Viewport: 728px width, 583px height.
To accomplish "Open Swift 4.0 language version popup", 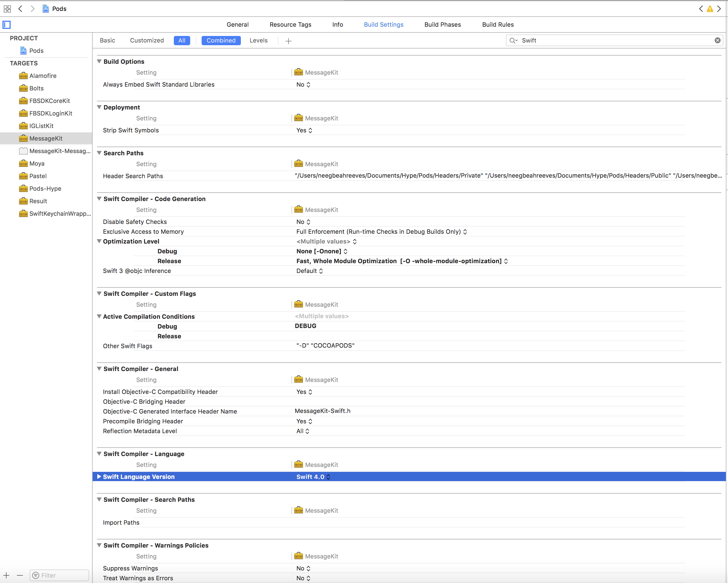I will click(313, 477).
